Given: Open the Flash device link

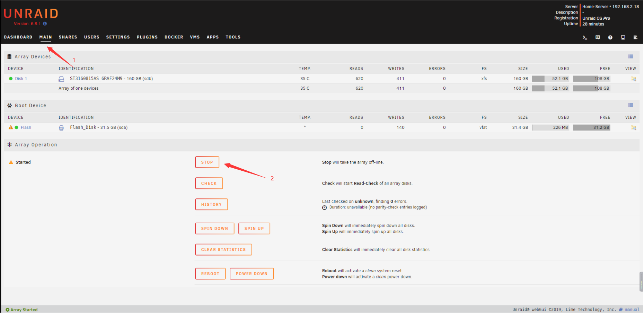Looking at the screenshot, I should [26, 127].
